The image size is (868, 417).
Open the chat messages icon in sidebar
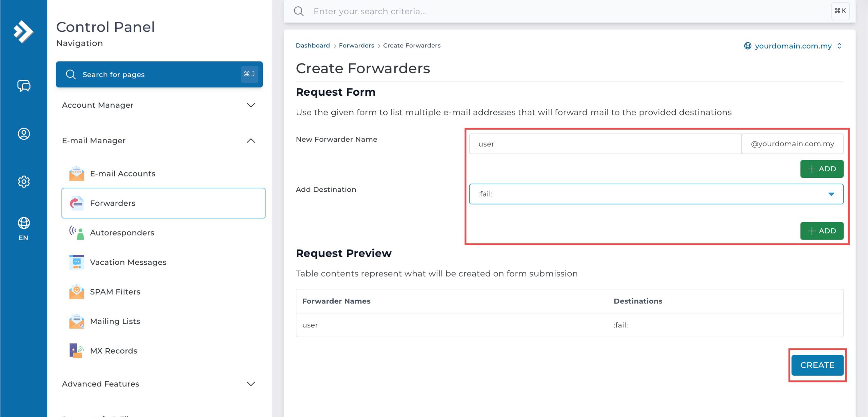(24, 86)
